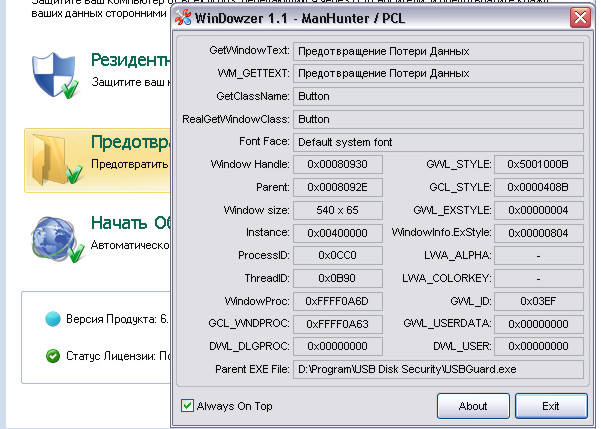Image resolution: width=601 pixels, height=429 pixels.
Task: Click the ThreadID value 0x0B90
Action: pyautogui.click(x=338, y=278)
